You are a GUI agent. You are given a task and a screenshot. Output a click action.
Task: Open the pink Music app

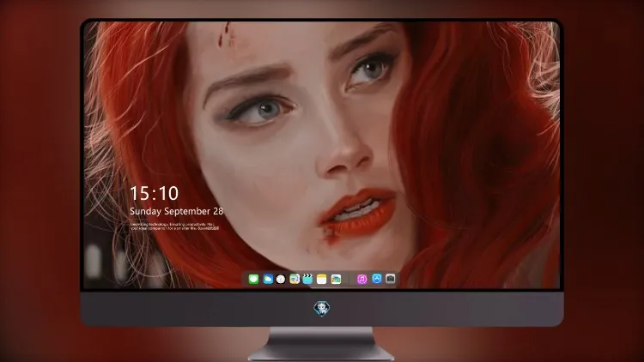coord(361,279)
